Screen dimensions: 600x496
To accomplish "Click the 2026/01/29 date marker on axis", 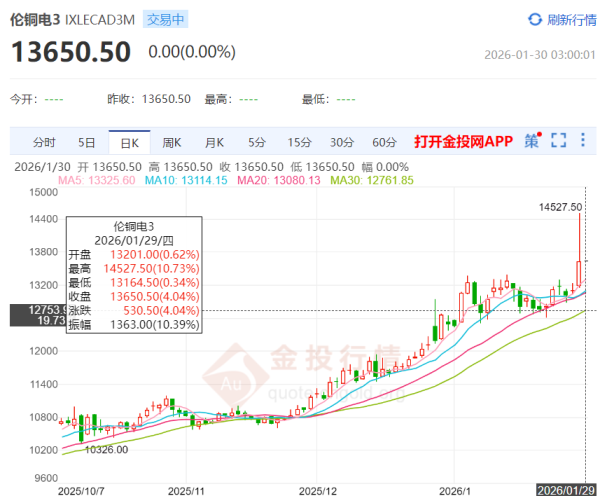I will pyautogui.click(x=566, y=490).
